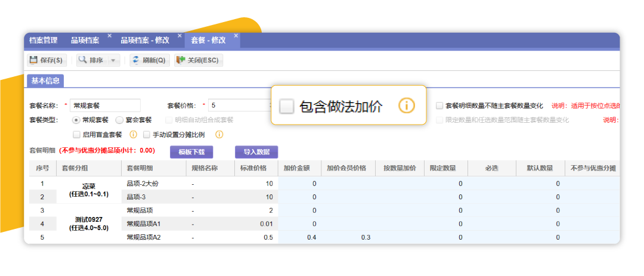This screenshot has height=276, width=644.
Task: Close the 品项档案 tab with its X
Action: pos(109,36)
